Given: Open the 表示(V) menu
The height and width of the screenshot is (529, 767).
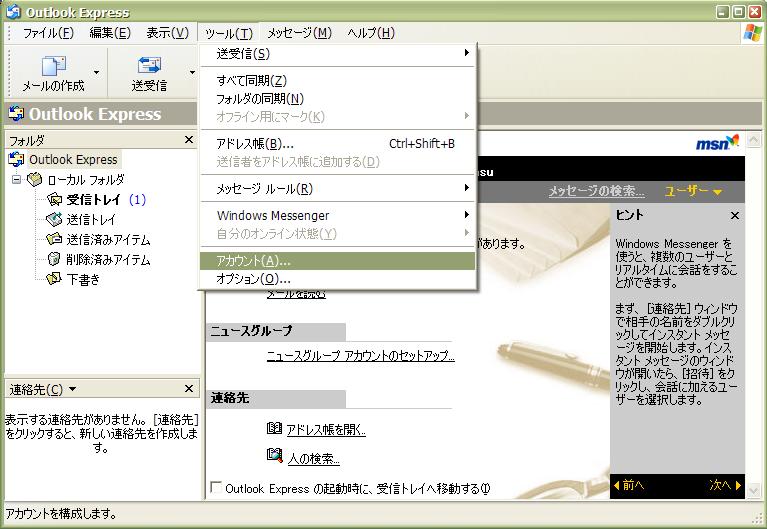Looking at the screenshot, I should click(x=167, y=33).
